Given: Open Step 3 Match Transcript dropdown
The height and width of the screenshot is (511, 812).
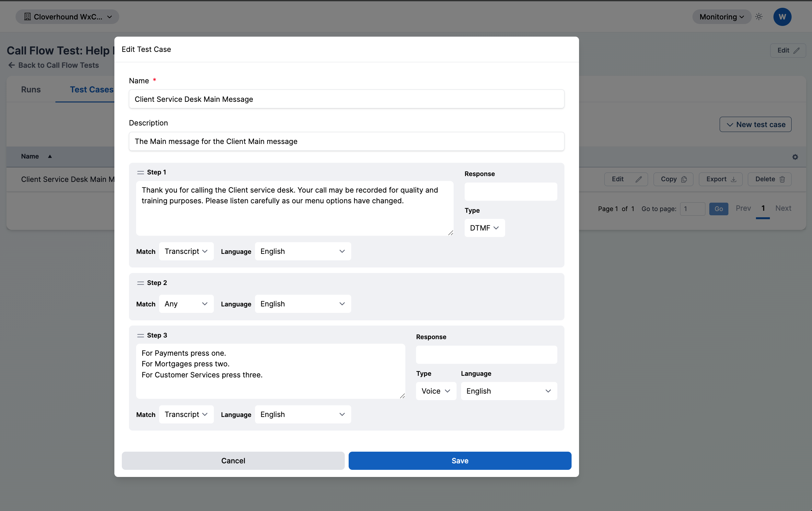Looking at the screenshot, I should pos(186,414).
